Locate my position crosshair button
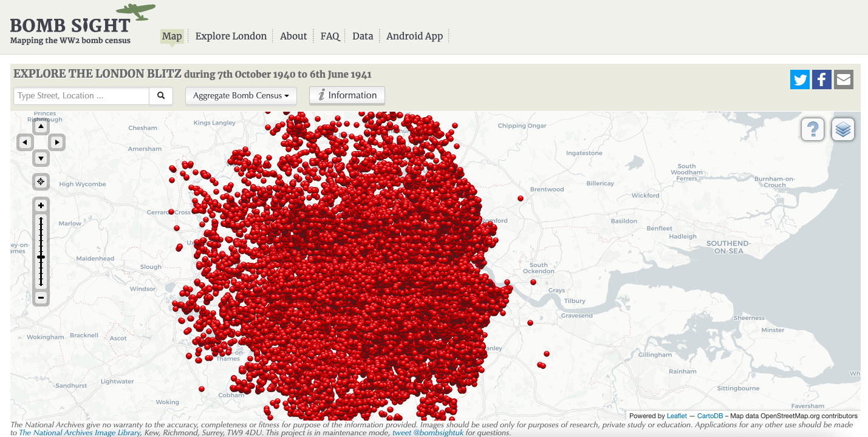The width and height of the screenshot is (868, 437). (x=41, y=181)
